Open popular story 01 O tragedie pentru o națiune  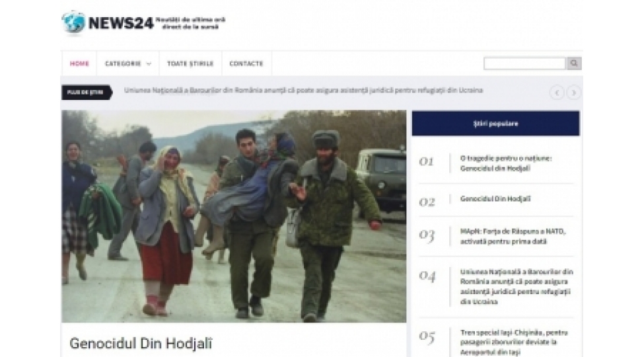click(506, 163)
